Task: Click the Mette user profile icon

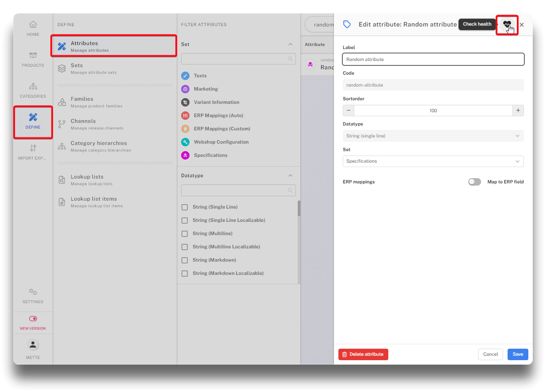Action: 33,345
